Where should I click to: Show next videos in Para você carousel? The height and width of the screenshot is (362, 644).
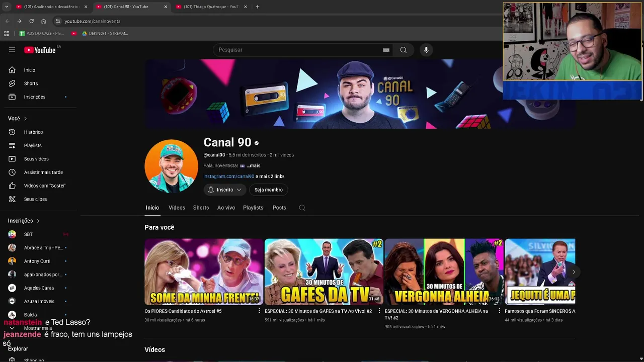tap(574, 271)
